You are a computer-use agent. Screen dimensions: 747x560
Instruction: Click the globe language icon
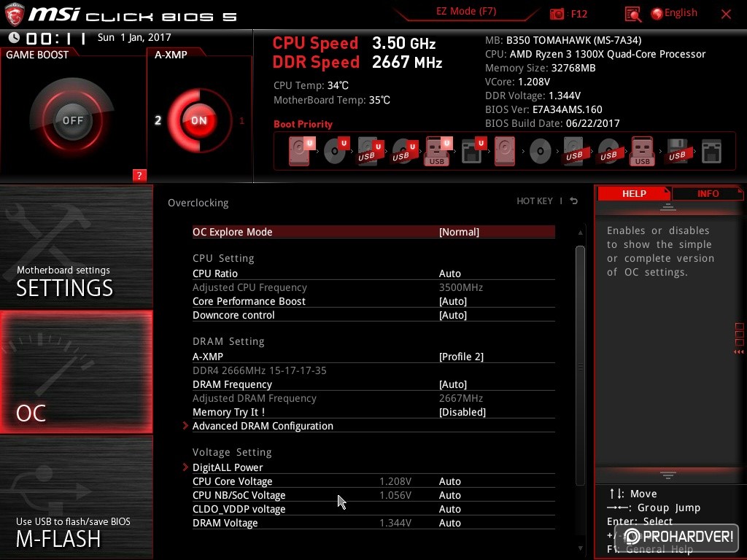click(x=657, y=14)
